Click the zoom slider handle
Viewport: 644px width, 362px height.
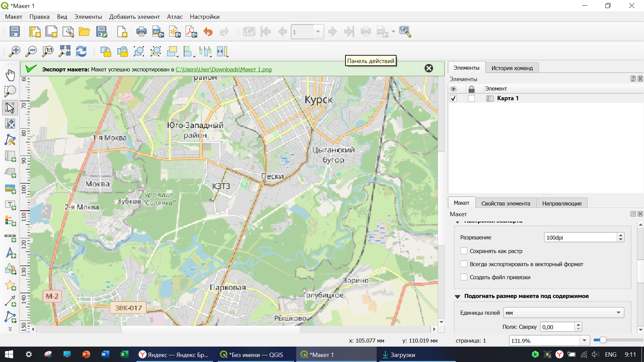603,340
